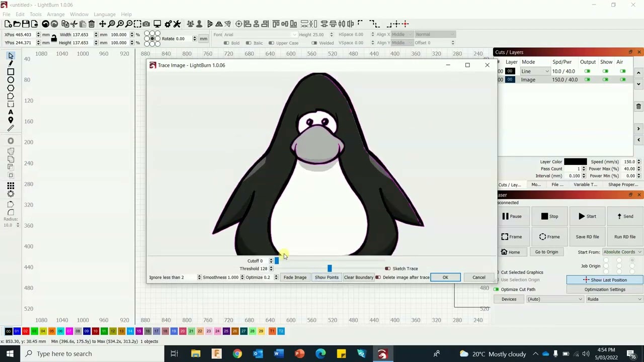Open the Line mode dropdown in Cuts panel

(535, 71)
